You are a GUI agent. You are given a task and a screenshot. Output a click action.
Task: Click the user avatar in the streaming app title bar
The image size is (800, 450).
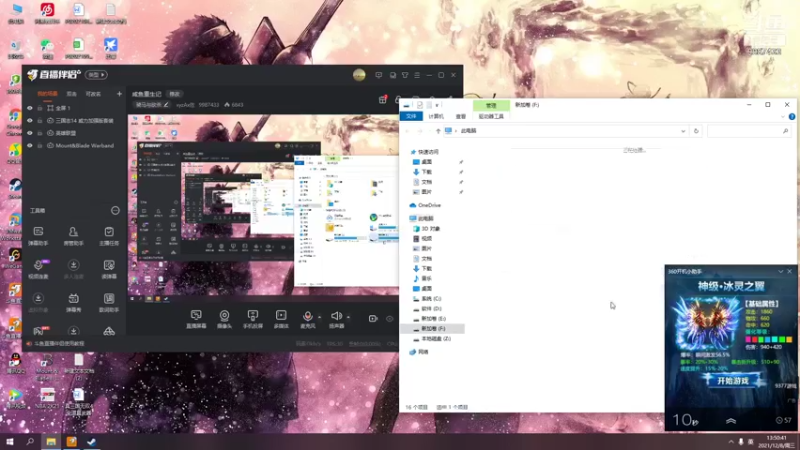[x=359, y=75]
